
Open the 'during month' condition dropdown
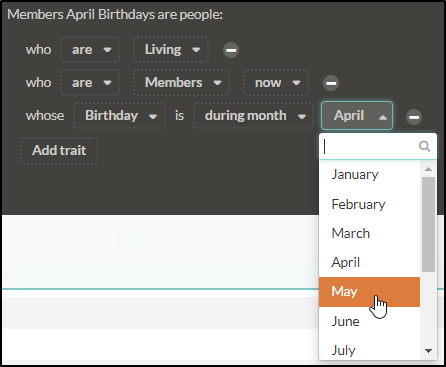coord(253,116)
